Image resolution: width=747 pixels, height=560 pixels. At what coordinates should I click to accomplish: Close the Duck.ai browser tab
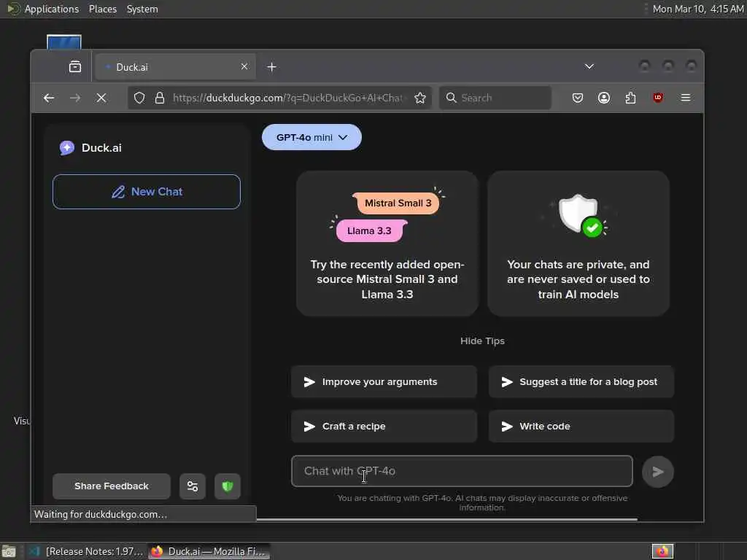244,66
